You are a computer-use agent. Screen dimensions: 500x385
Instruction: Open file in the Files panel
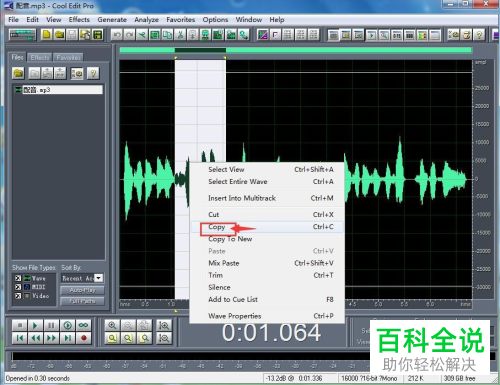coord(18,73)
